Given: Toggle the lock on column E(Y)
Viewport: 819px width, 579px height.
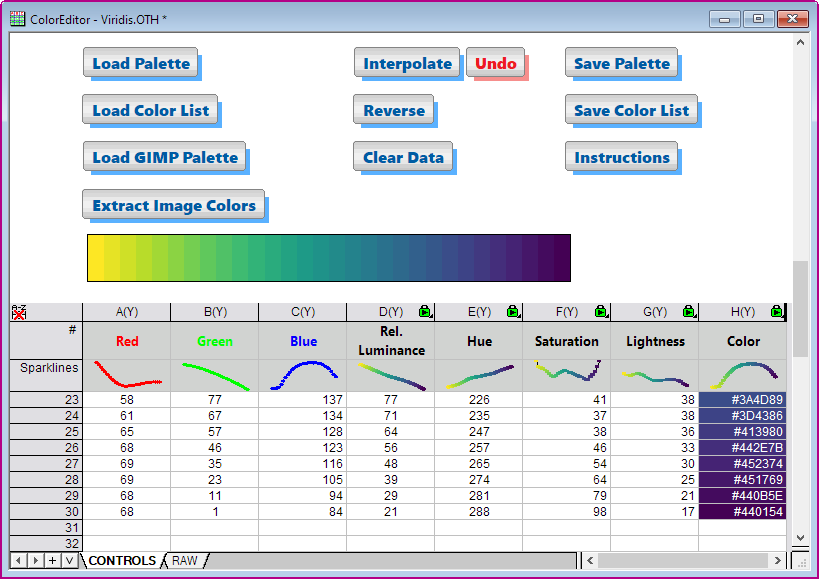Looking at the screenshot, I should point(513,311).
